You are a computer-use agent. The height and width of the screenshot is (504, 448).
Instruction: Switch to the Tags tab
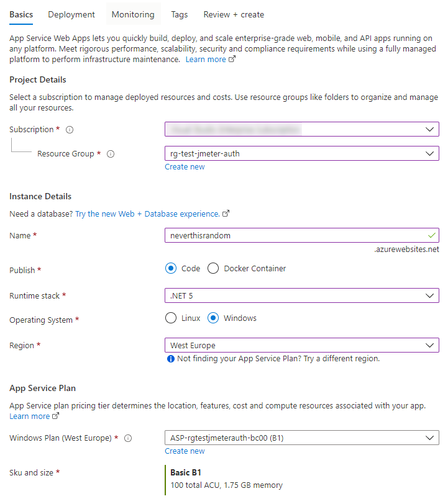pyautogui.click(x=180, y=14)
